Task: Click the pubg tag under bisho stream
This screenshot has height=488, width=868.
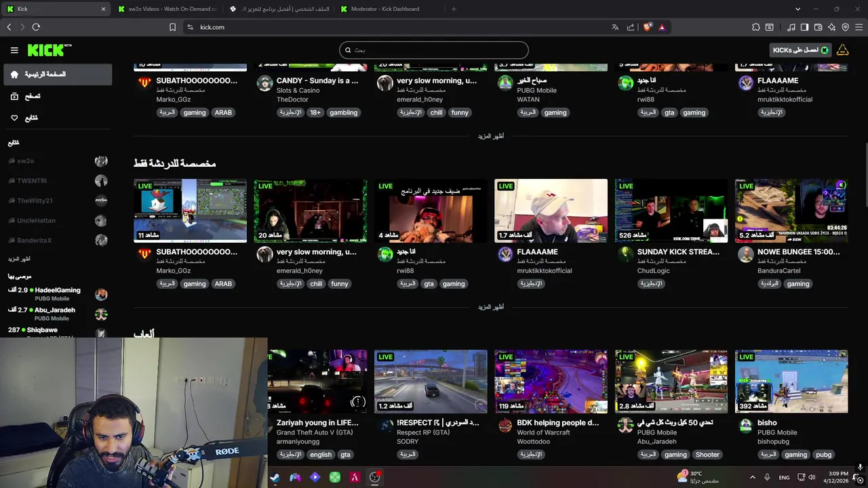Action: point(823,455)
